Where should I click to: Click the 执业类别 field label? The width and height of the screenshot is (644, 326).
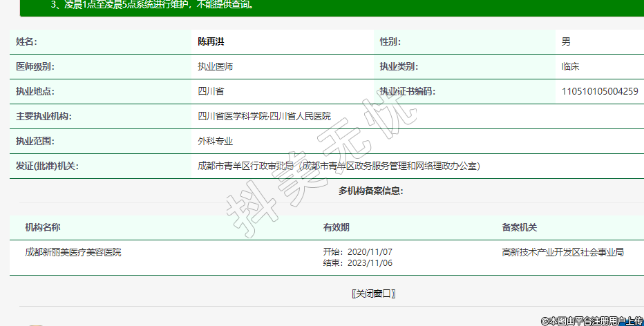[x=399, y=67]
